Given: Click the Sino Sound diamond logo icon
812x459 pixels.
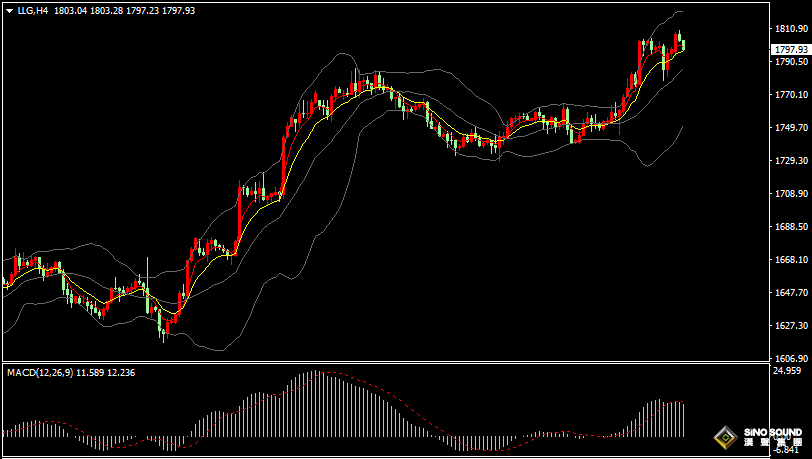Looking at the screenshot, I should coord(726,437).
